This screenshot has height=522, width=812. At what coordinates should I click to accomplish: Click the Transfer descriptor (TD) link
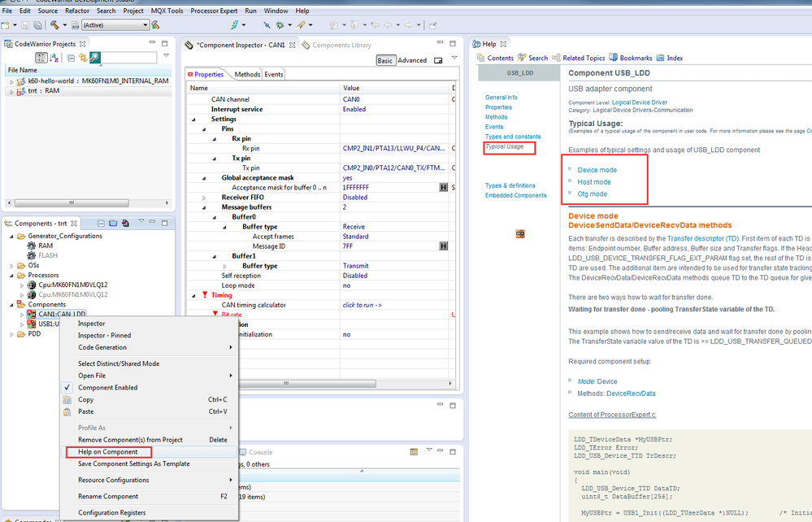click(703, 238)
